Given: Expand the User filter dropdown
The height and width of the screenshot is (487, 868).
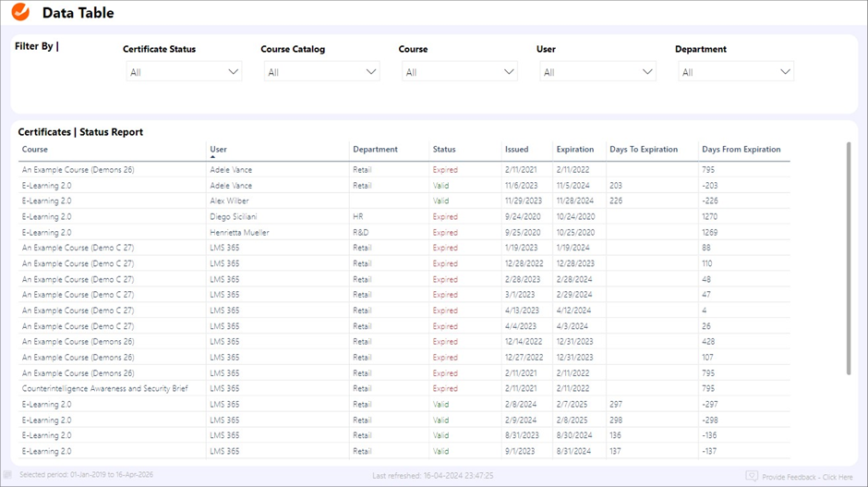Looking at the screenshot, I should coord(597,72).
